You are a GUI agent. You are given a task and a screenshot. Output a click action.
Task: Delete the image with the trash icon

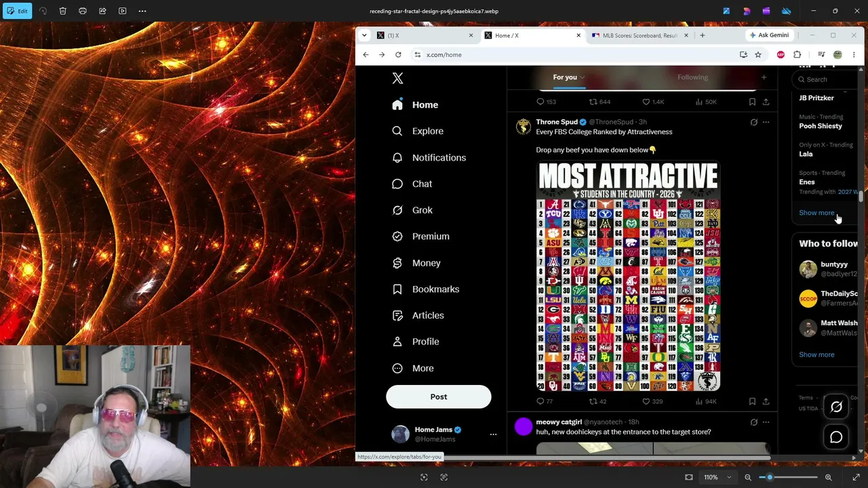pos(62,11)
